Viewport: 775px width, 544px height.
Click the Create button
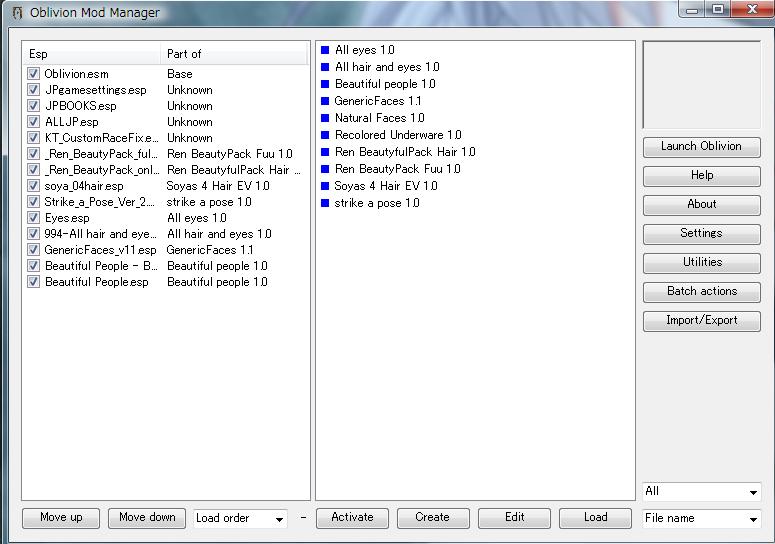point(433,518)
